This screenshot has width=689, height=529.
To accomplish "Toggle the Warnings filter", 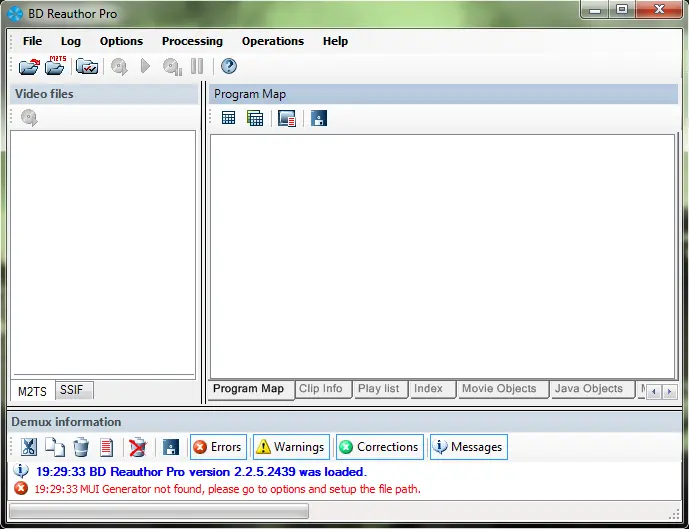I will [x=291, y=447].
